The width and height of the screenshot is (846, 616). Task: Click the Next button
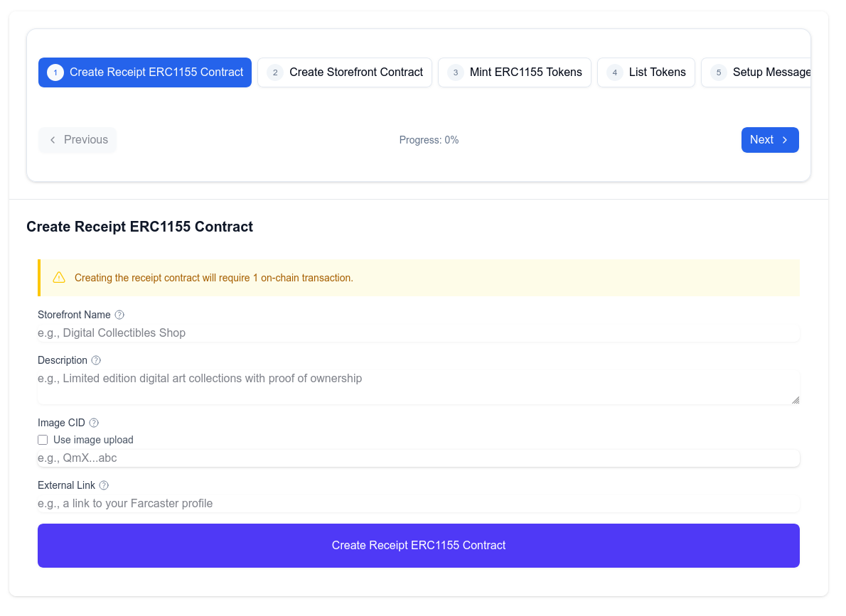click(770, 139)
